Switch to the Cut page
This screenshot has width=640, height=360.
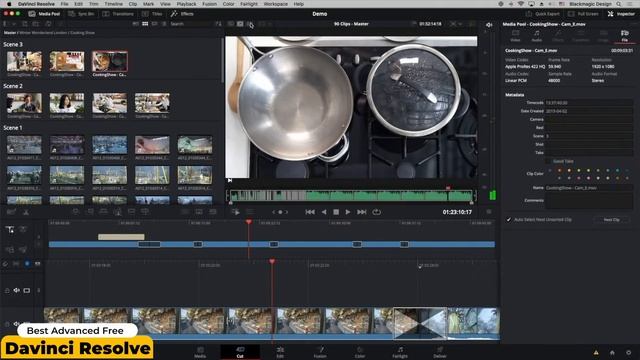pos(240,352)
